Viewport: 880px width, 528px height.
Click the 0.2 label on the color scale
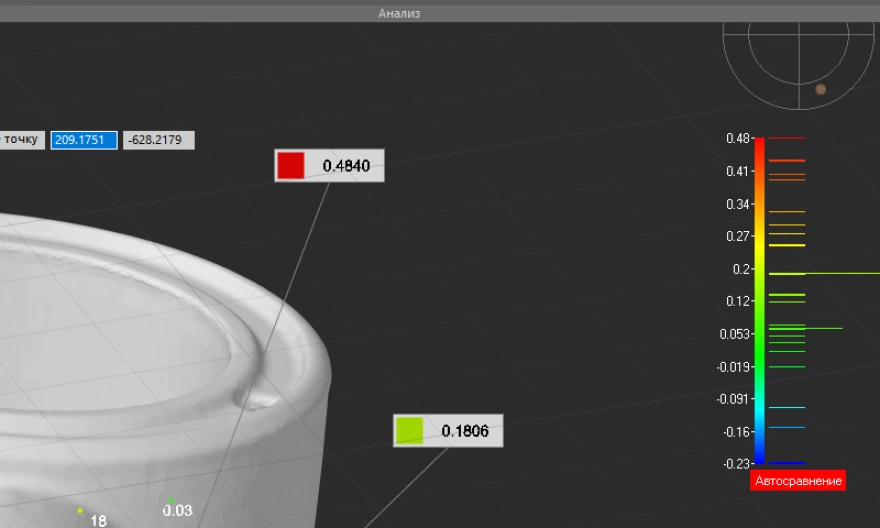pos(741,269)
